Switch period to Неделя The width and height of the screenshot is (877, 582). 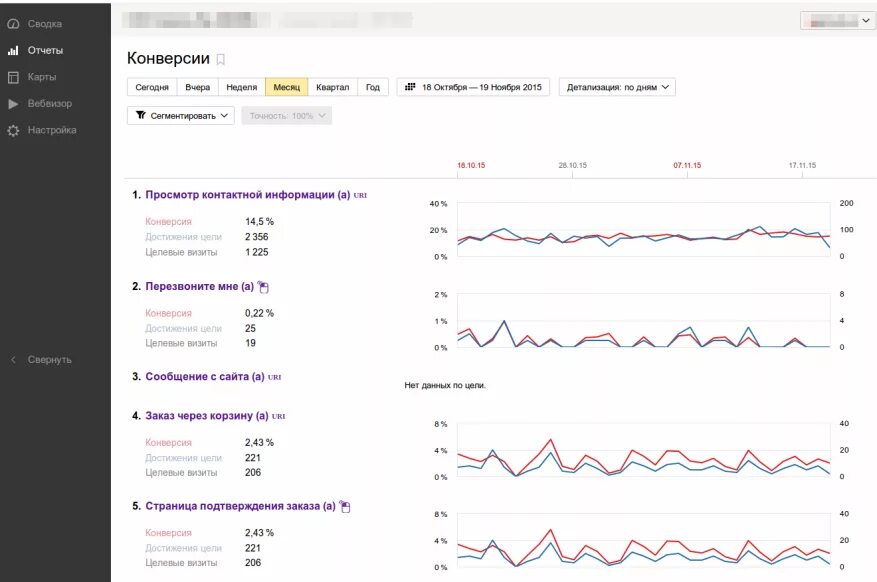click(242, 87)
